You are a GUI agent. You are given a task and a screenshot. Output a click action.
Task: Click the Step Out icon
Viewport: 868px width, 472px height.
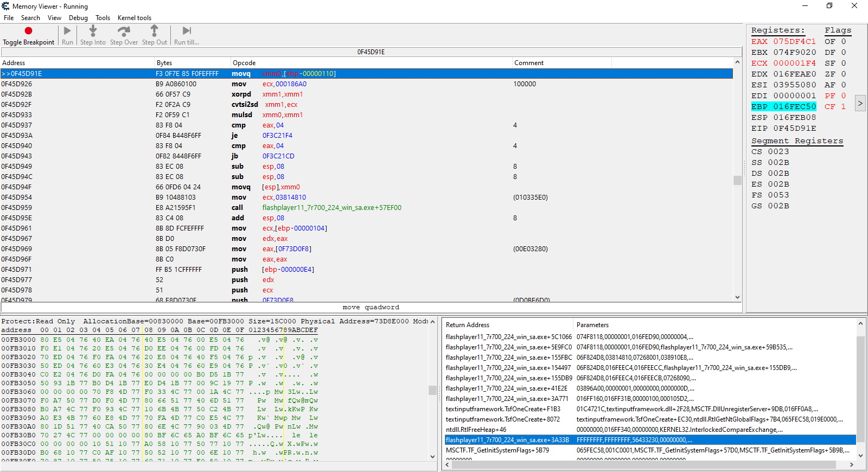pos(155,31)
